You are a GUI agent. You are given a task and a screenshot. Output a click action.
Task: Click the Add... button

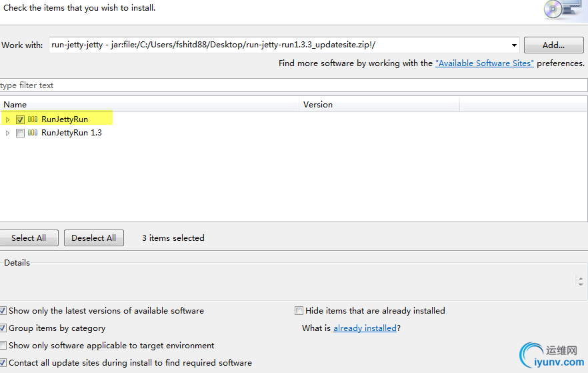click(x=553, y=45)
